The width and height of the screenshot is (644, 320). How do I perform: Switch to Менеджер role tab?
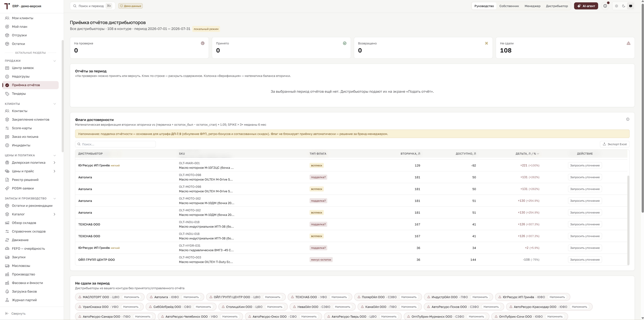532,6
